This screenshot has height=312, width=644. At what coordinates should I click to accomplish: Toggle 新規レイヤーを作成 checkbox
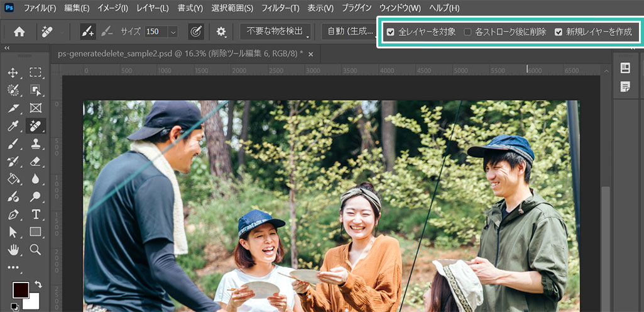(558, 32)
